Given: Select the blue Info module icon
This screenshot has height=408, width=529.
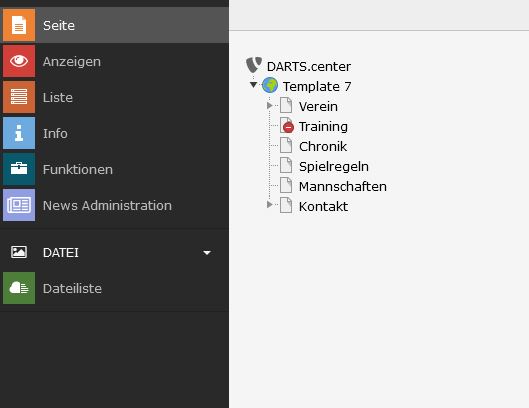Looking at the screenshot, I should coord(19,133).
